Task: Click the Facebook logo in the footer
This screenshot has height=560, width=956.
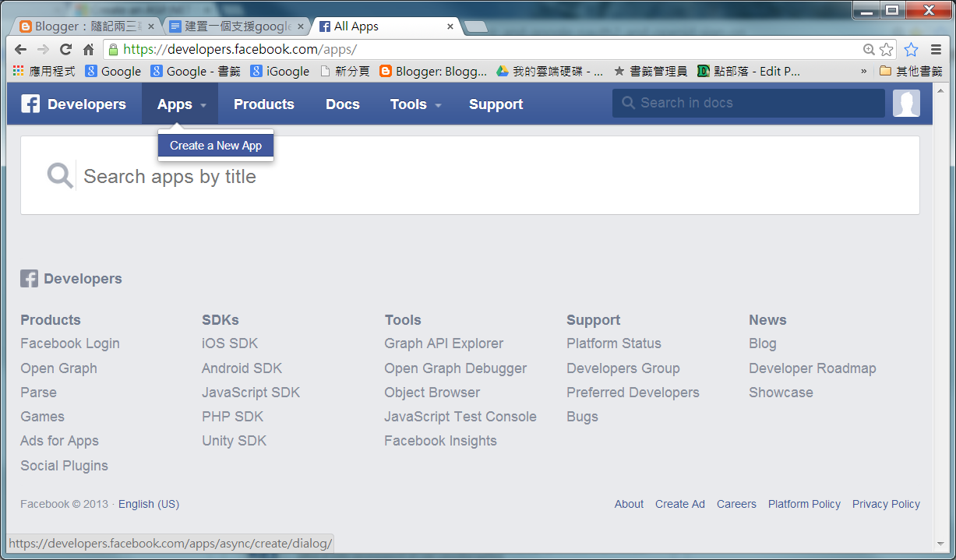Action: tap(29, 278)
